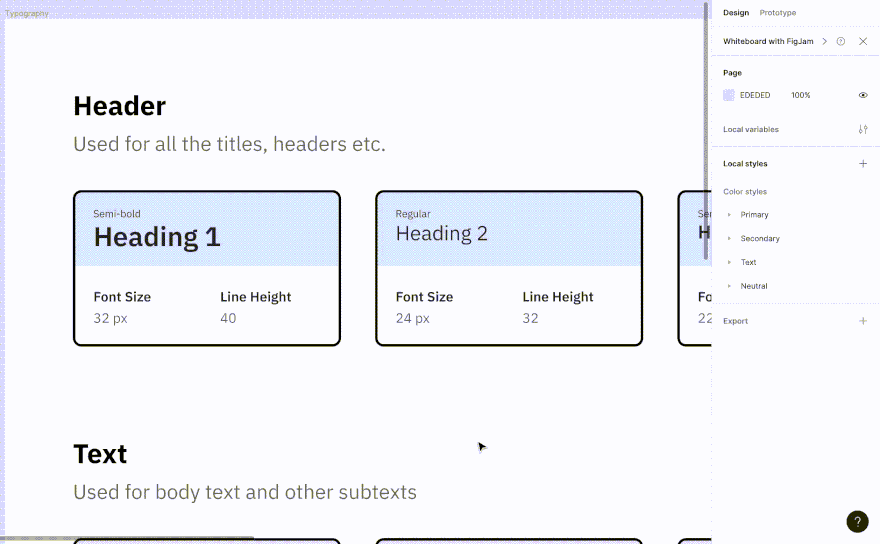Open the Local variables settings icon
Viewport: 880px width, 544px height.
pos(863,129)
